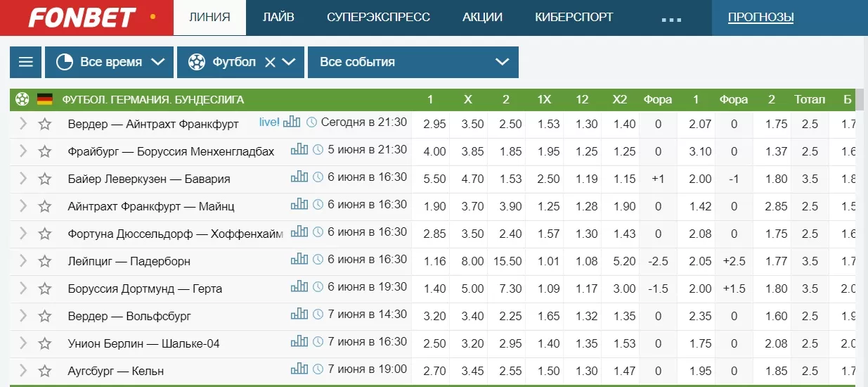Open statistics chart for Аугсбург — Кельн
The width and height of the screenshot is (868, 387).
(x=300, y=369)
